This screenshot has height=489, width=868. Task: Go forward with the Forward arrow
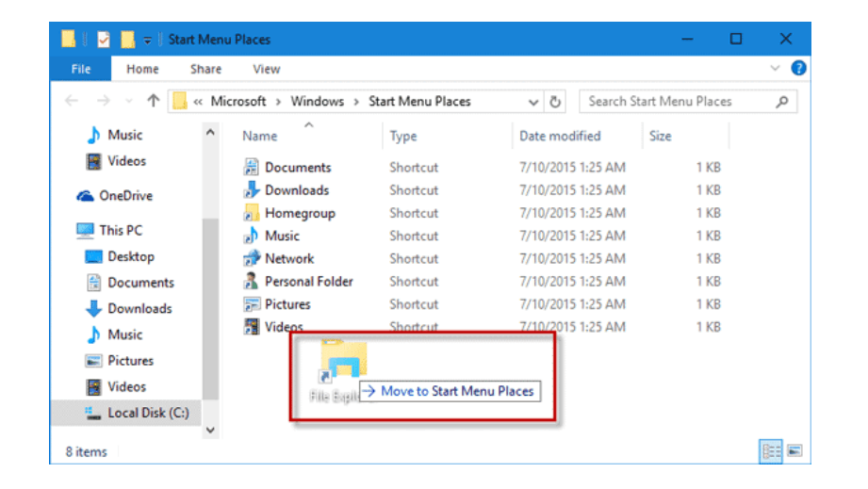point(103,101)
